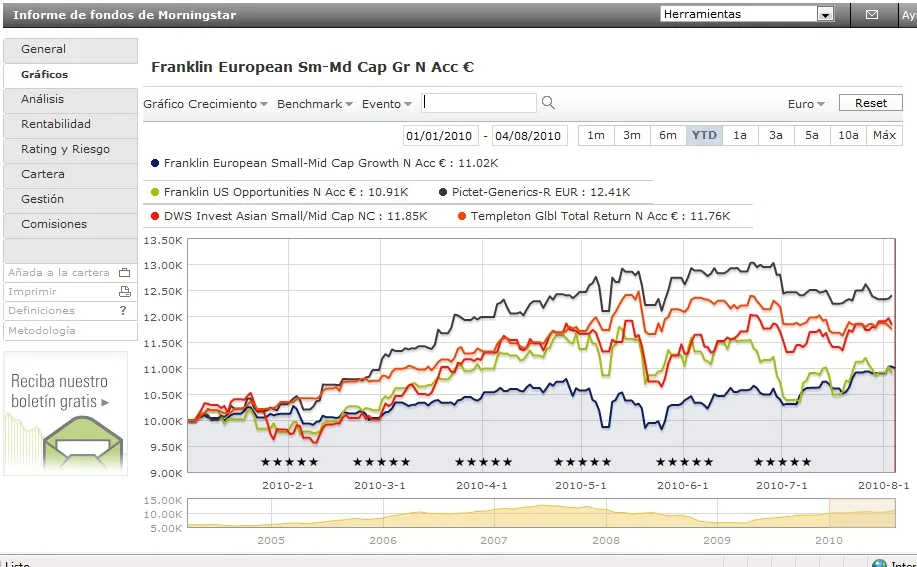Click the question mark icon beside Definiciones
Screen dimensions: 917x567
(123, 311)
